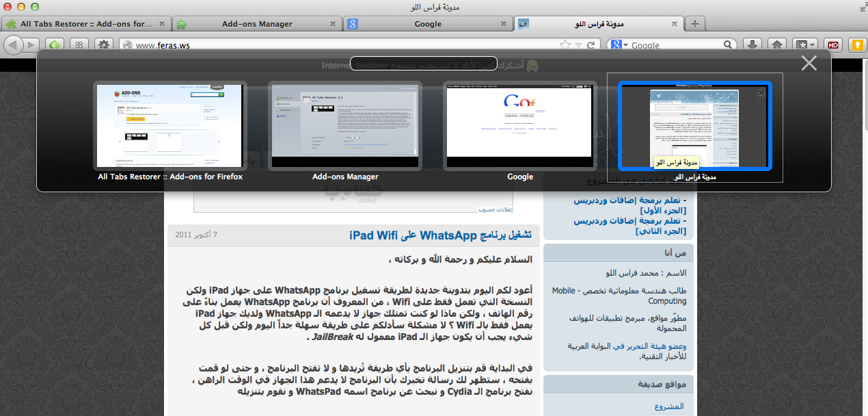Bookmark this page with the star icon
Image resolution: width=868 pixels, height=416 pixels.
[x=565, y=45]
